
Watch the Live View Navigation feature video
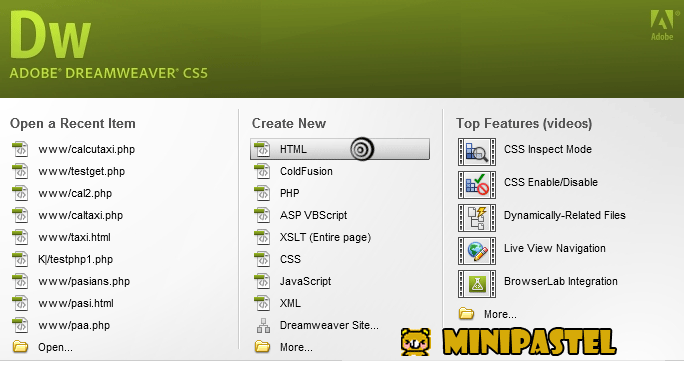tap(555, 248)
